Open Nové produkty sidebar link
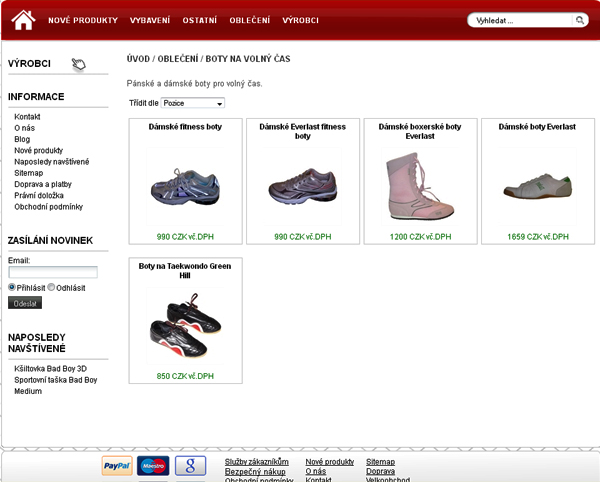This screenshot has width=600, height=482. (39, 150)
